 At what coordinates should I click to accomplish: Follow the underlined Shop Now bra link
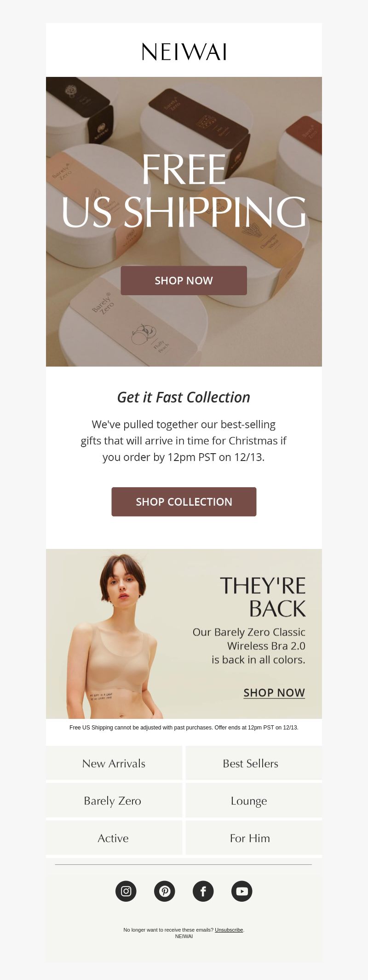point(274,693)
